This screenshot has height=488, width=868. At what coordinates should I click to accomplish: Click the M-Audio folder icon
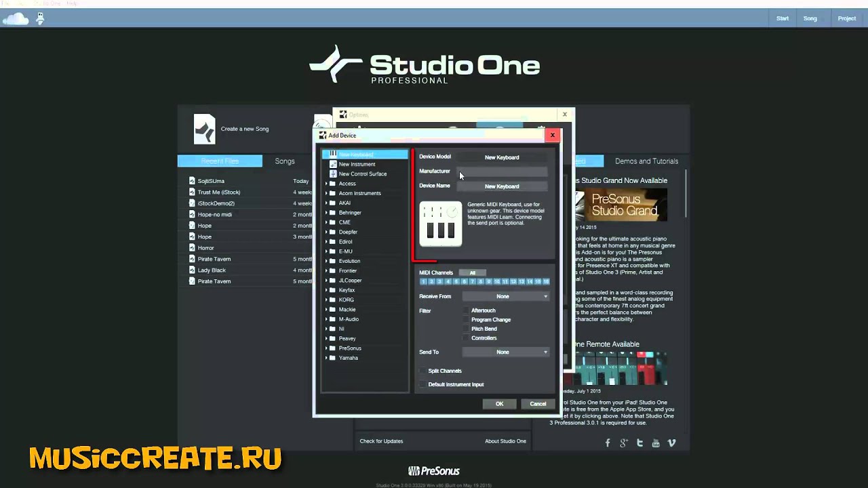coord(332,319)
